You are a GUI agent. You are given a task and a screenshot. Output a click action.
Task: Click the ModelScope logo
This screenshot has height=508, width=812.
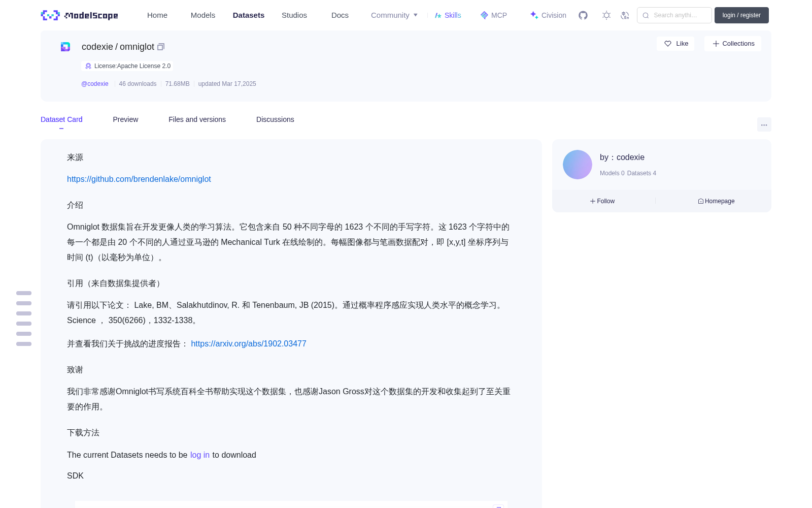[80, 15]
